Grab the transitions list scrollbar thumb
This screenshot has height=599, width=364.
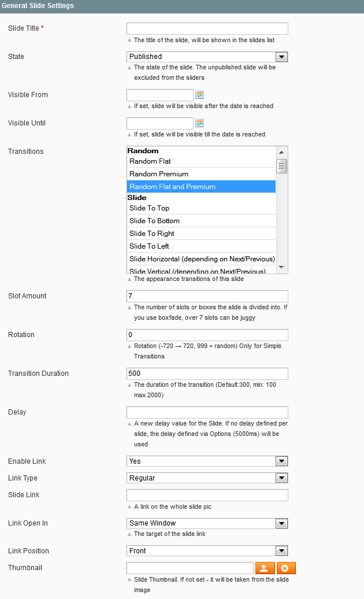[281, 166]
